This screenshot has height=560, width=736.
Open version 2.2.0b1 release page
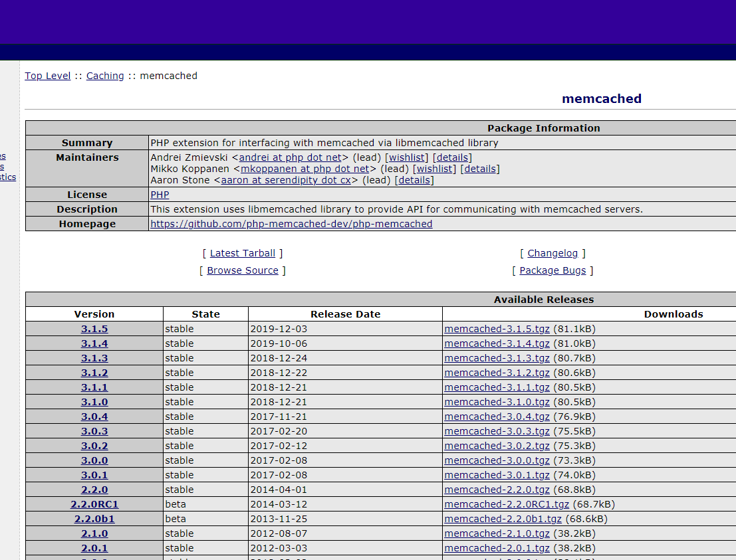tap(94, 519)
